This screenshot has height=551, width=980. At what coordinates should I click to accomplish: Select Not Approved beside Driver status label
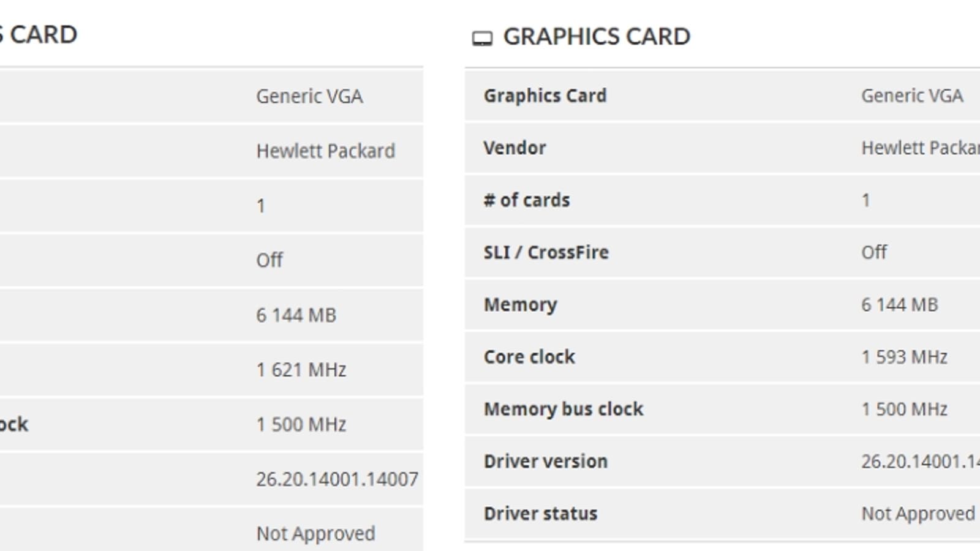tap(918, 514)
